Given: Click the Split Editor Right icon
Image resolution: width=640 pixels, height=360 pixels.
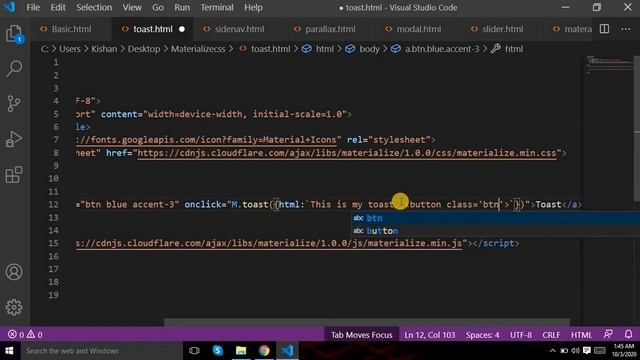Looking at the screenshot, I should [604, 29].
